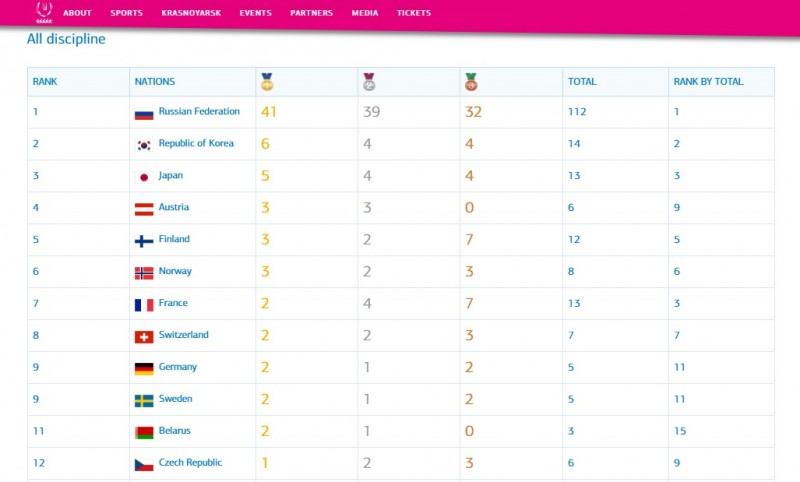
Task: Click the Germany flag icon
Action: pyautogui.click(x=144, y=369)
